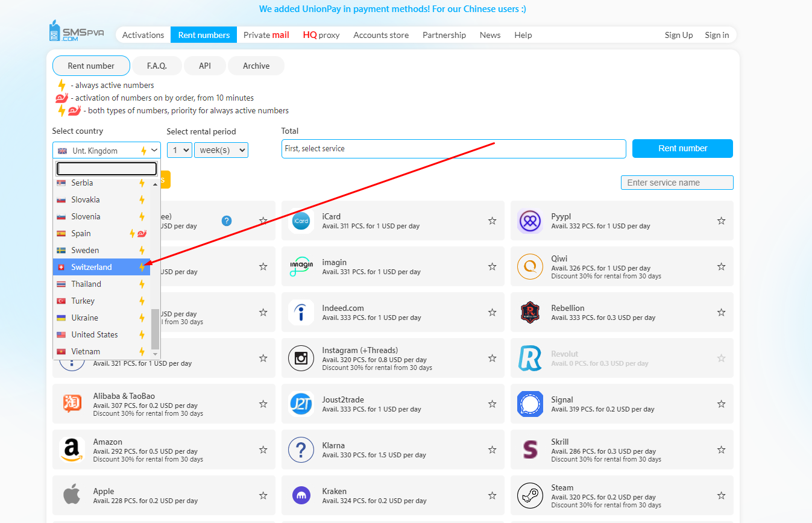Select the imagin service logo
The width and height of the screenshot is (812, 523).
301,267
